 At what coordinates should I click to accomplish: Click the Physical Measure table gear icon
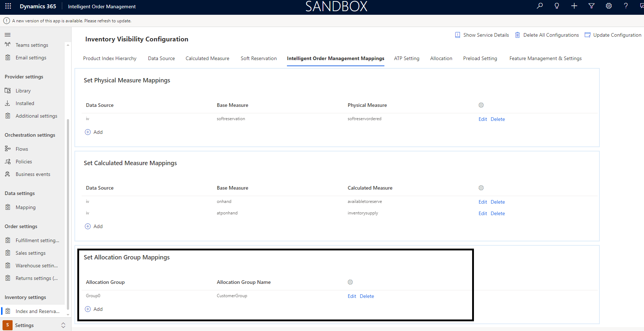[481, 105]
